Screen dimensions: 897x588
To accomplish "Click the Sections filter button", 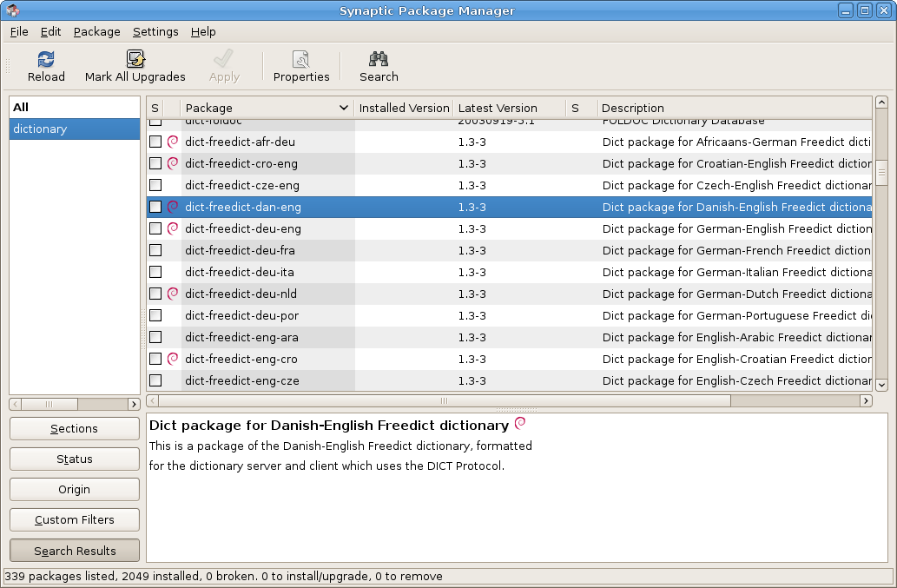I will 75,428.
